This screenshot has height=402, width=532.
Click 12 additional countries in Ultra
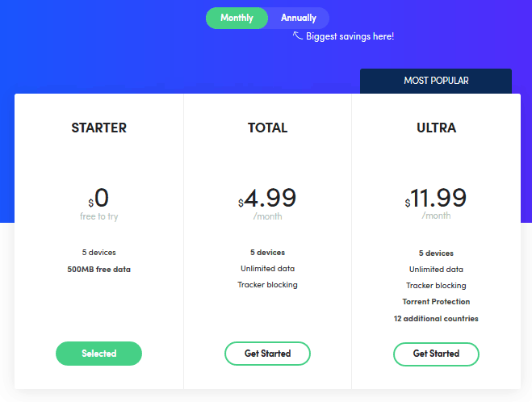[436, 319]
